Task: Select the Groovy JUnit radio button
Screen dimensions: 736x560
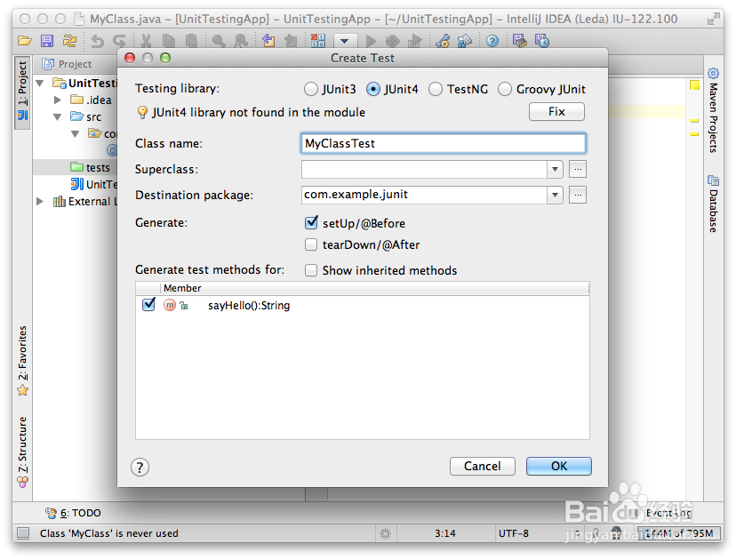Action: click(505, 89)
